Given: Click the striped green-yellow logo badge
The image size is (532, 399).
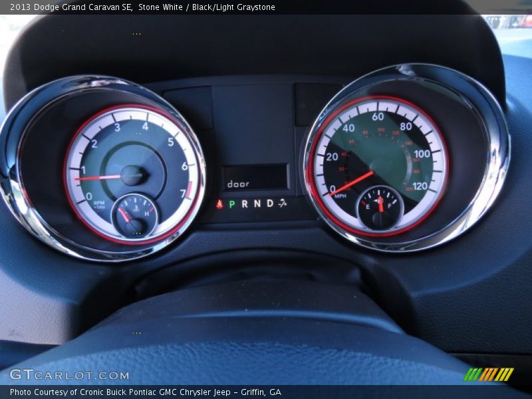Looking at the screenshot, I should (x=489, y=374).
